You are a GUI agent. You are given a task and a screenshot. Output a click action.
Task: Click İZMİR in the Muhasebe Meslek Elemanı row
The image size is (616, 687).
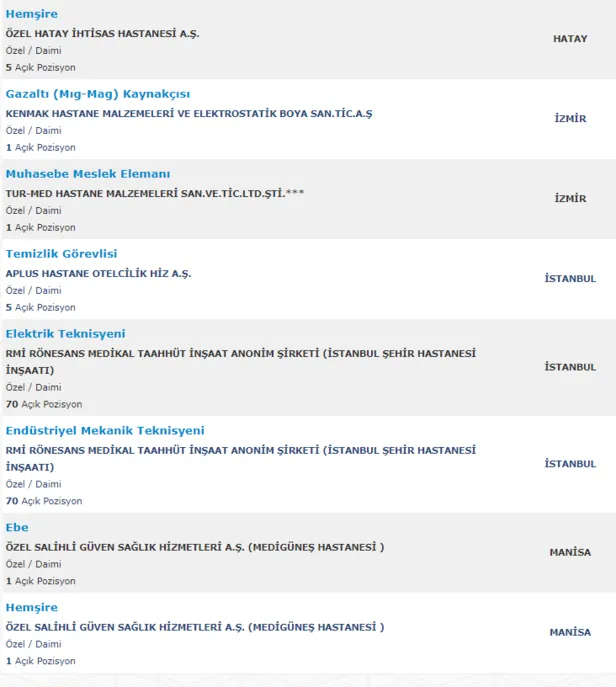(x=570, y=199)
